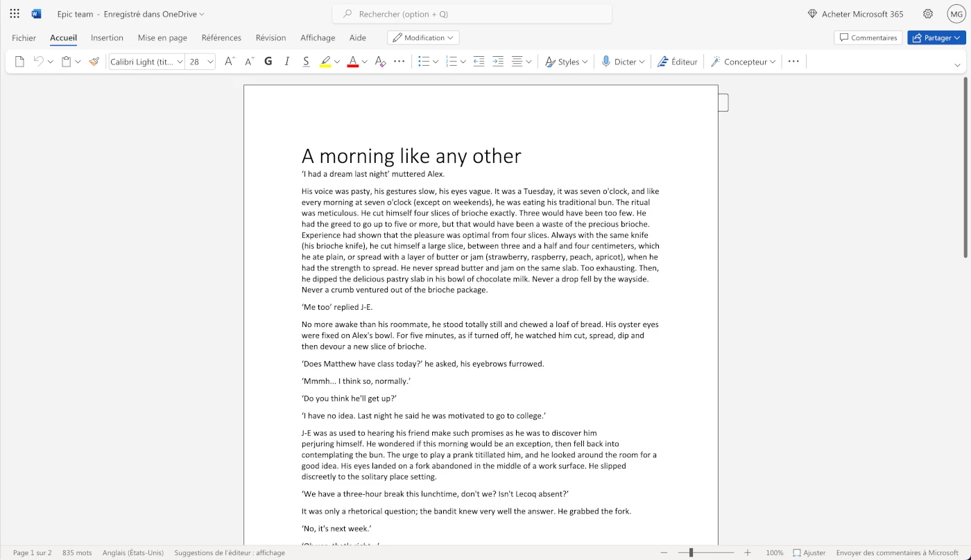Image resolution: width=971 pixels, height=560 pixels.
Task: Open the Dicter voice dictation tool
Action: click(622, 61)
